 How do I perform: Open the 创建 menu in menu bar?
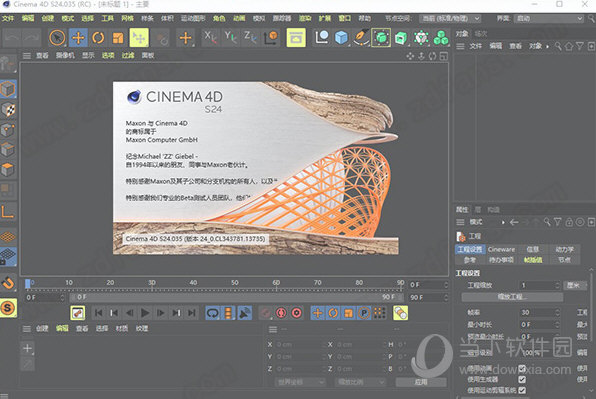point(48,18)
